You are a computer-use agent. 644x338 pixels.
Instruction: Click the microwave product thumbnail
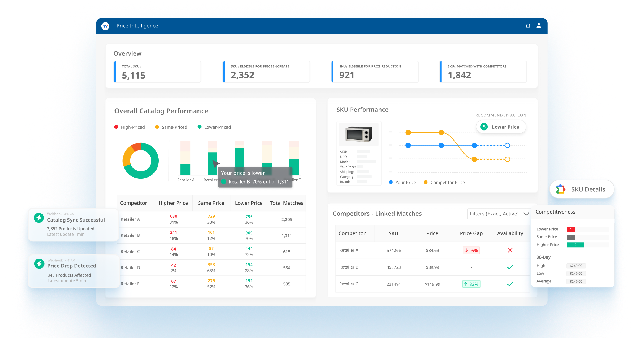tap(359, 135)
